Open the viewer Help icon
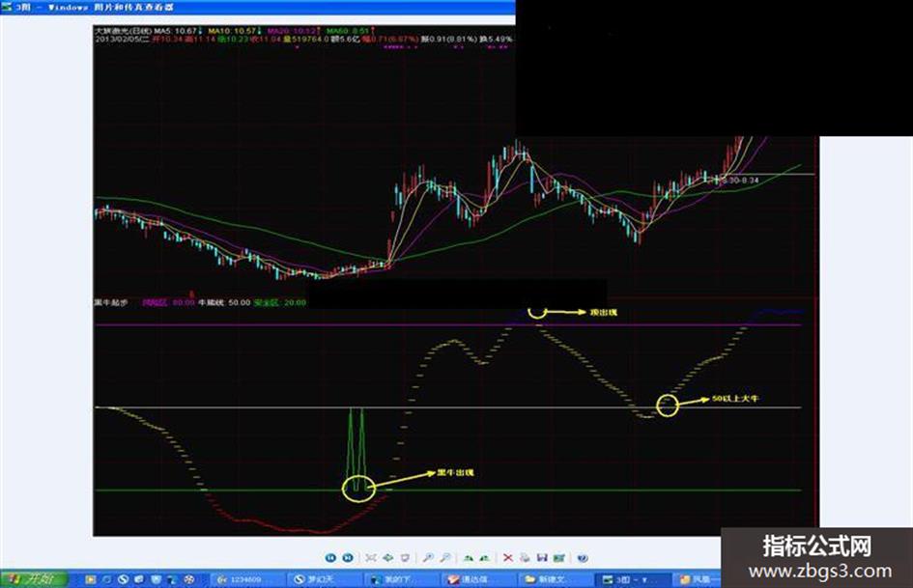Screen dimensions: 913x588 (583, 558)
